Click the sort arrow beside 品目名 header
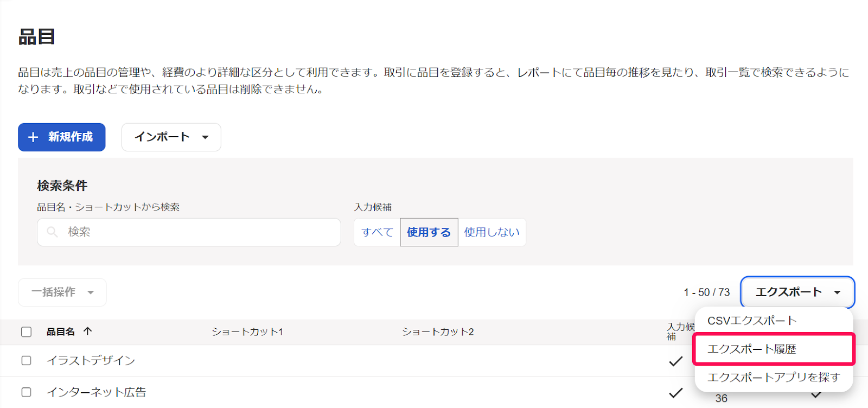This screenshot has height=408, width=868. tap(87, 331)
